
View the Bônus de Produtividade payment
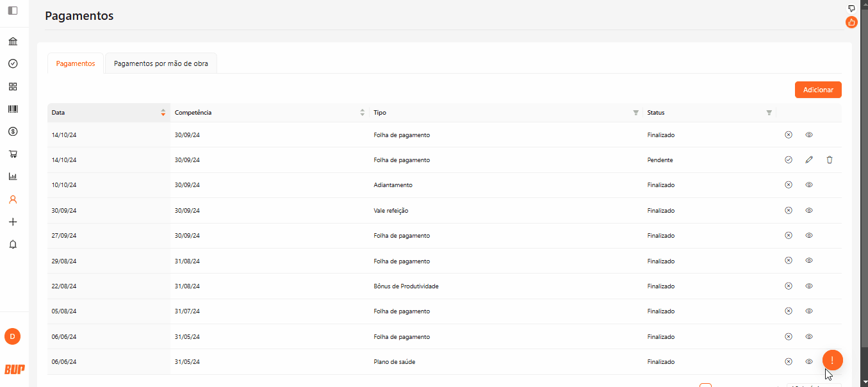(809, 286)
